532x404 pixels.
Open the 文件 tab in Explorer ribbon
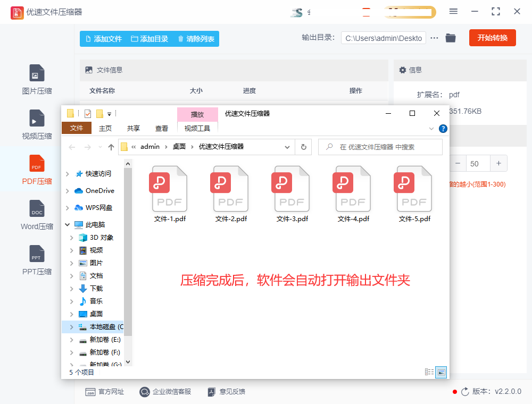pos(76,128)
